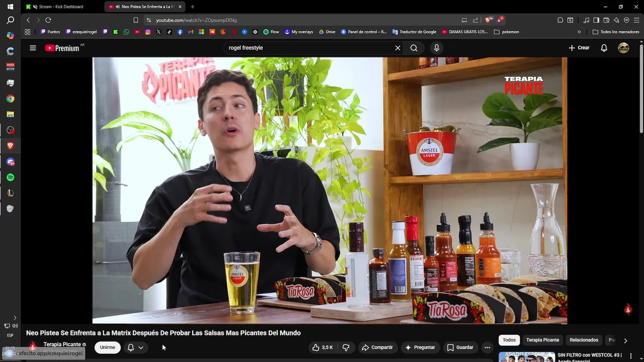Open Brave Rewards triangle icon
This screenshot has height=362, width=644.
500,20
